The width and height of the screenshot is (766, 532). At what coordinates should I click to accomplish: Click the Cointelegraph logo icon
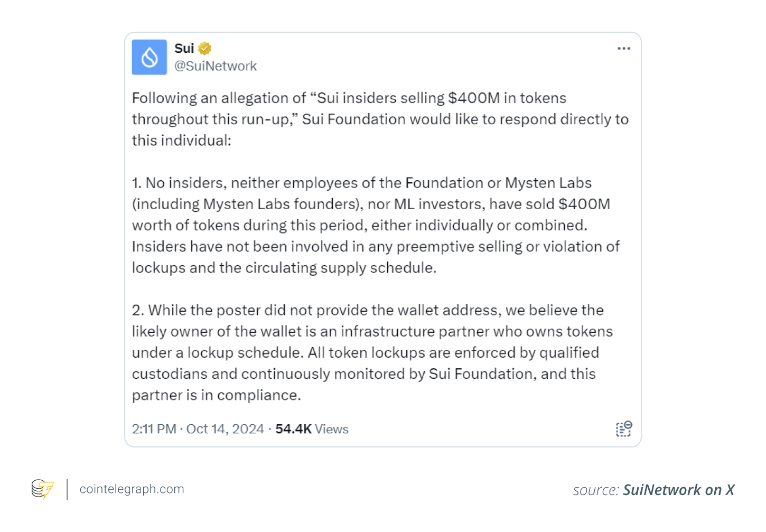click(43, 489)
